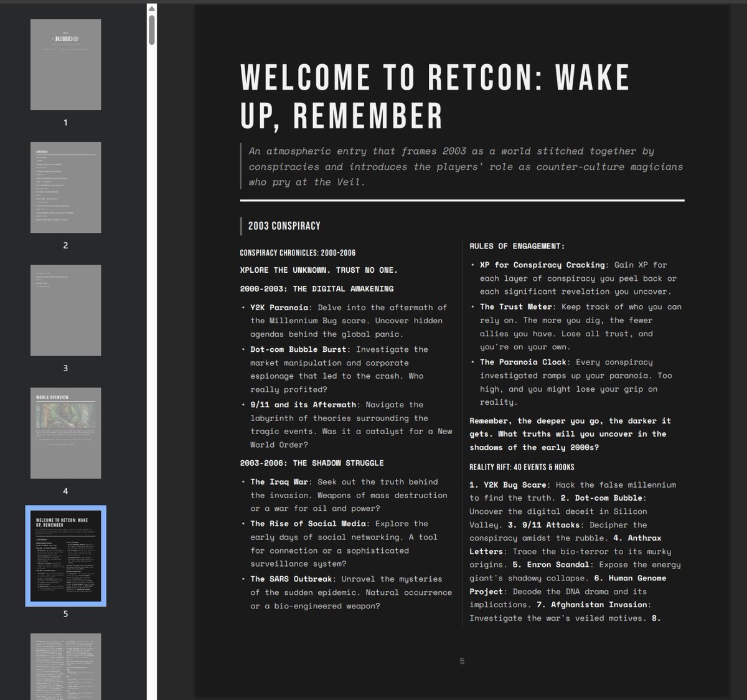The image size is (747, 700).
Task: Click the '2003 CONSPIRACY' section heading
Action: [284, 225]
